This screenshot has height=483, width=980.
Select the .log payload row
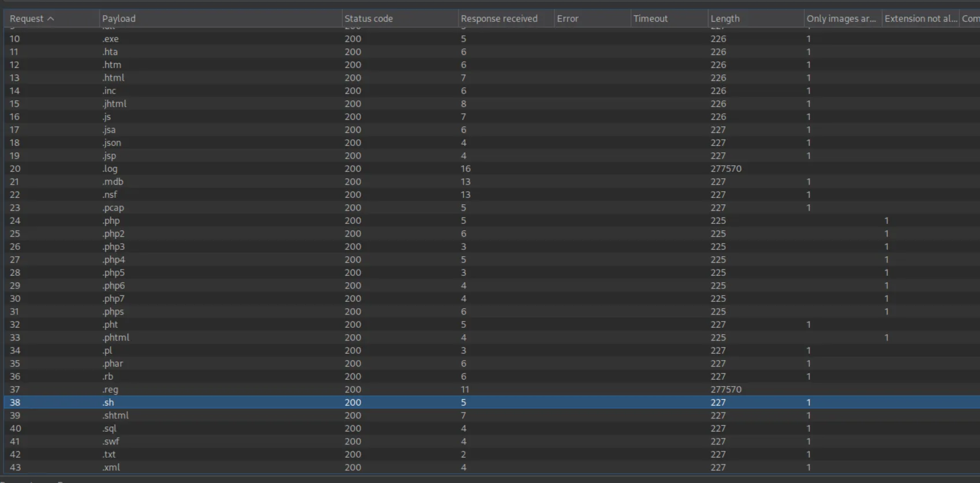click(492, 169)
